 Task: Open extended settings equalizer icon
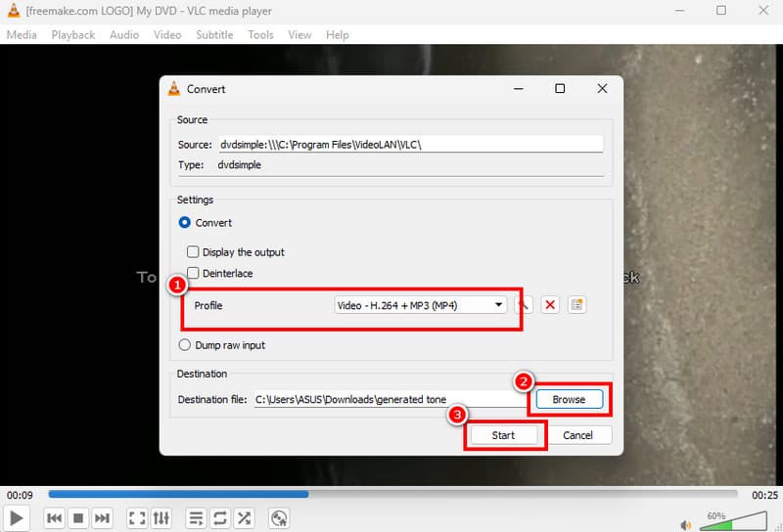coord(161,518)
